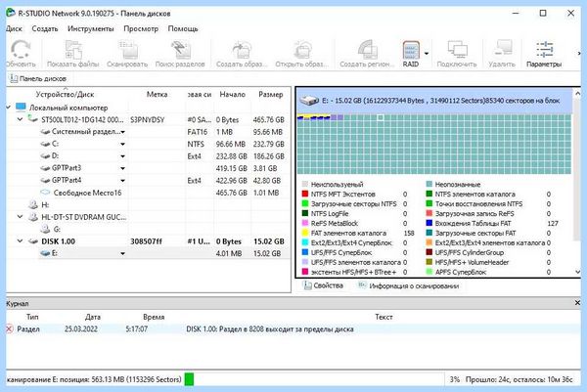Viewport: 587px width, 392px height.
Task: Collapse Локальный компьютер tree node
Action: click(x=8, y=108)
